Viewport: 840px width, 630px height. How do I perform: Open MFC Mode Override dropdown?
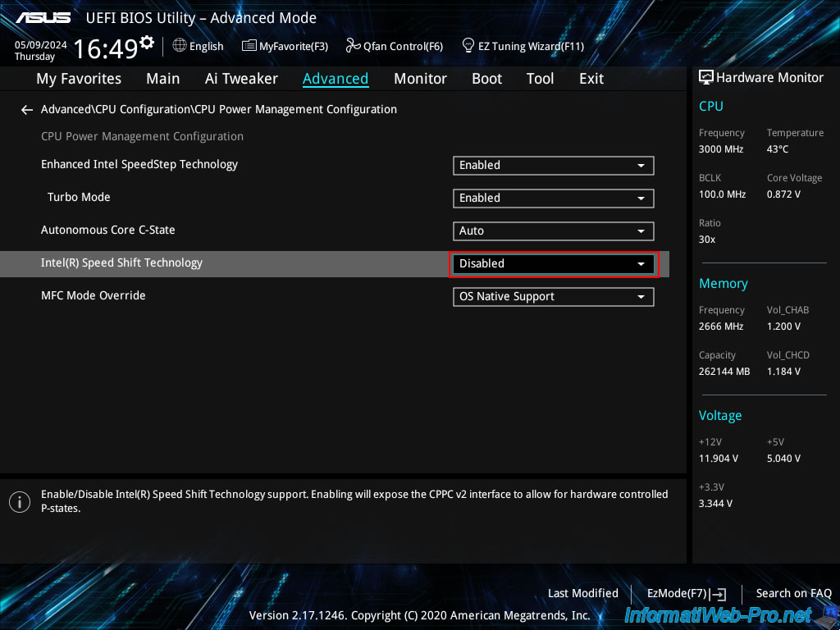tap(553, 297)
